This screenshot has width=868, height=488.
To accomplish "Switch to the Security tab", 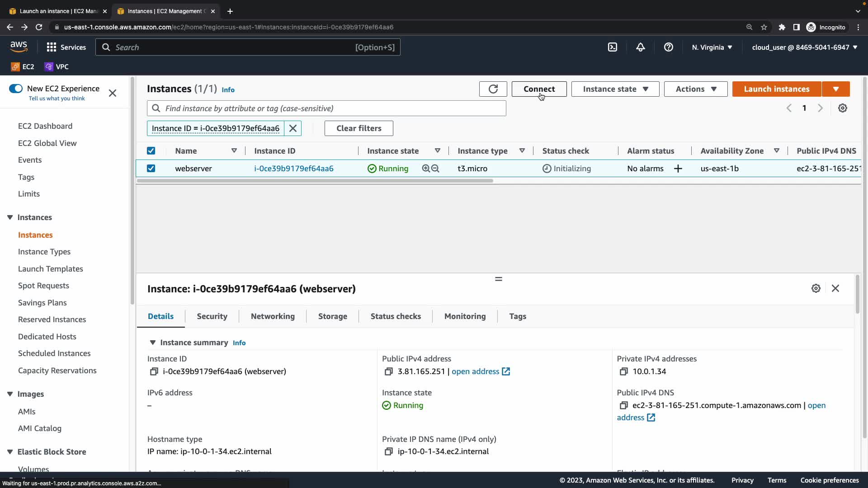I will tap(212, 316).
